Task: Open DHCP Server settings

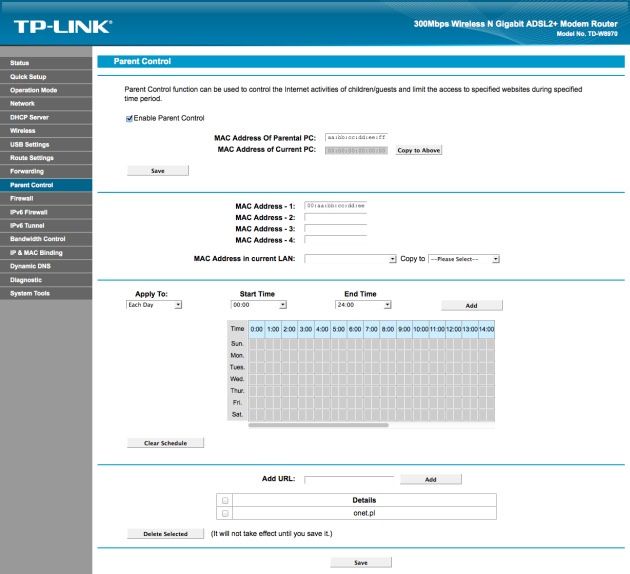Action: tap(46, 117)
